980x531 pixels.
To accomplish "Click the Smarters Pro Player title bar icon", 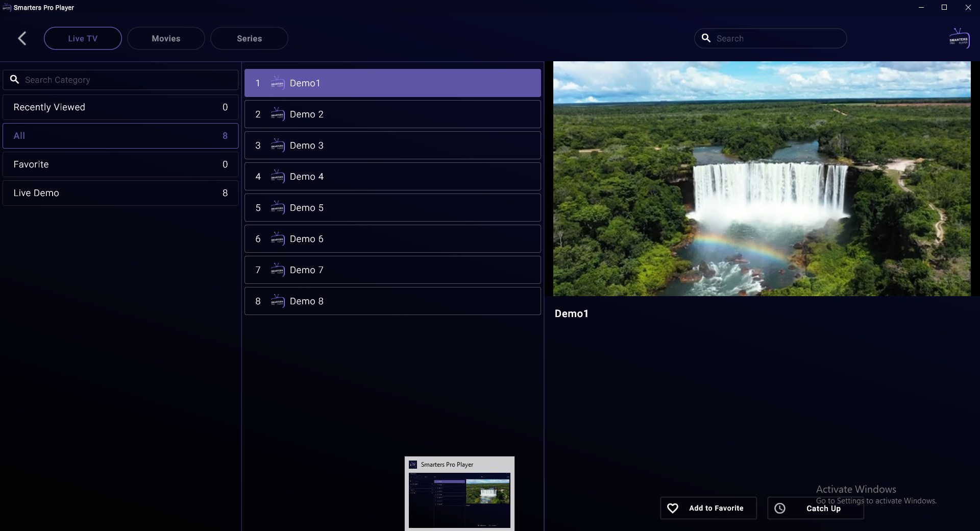I will [x=7, y=8].
